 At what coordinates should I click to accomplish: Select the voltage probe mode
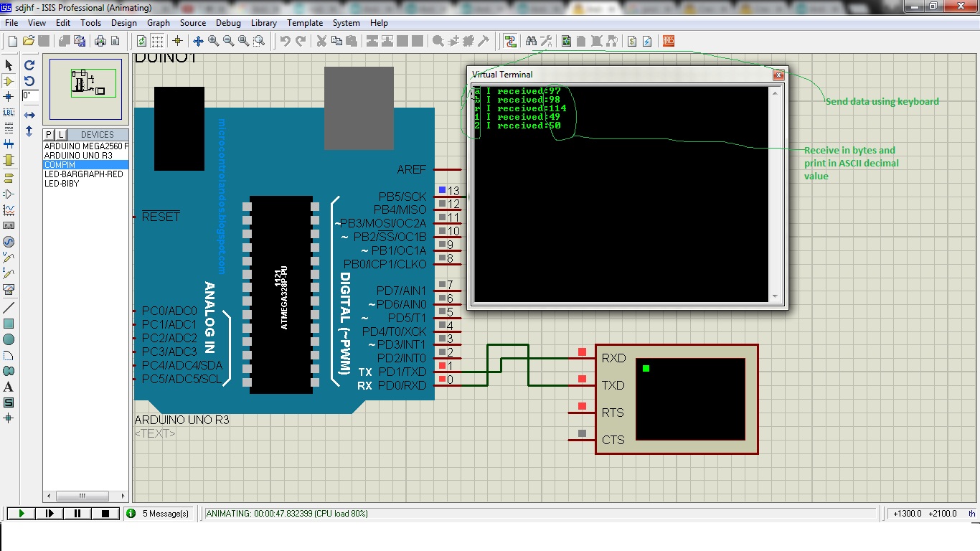pos(9,257)
